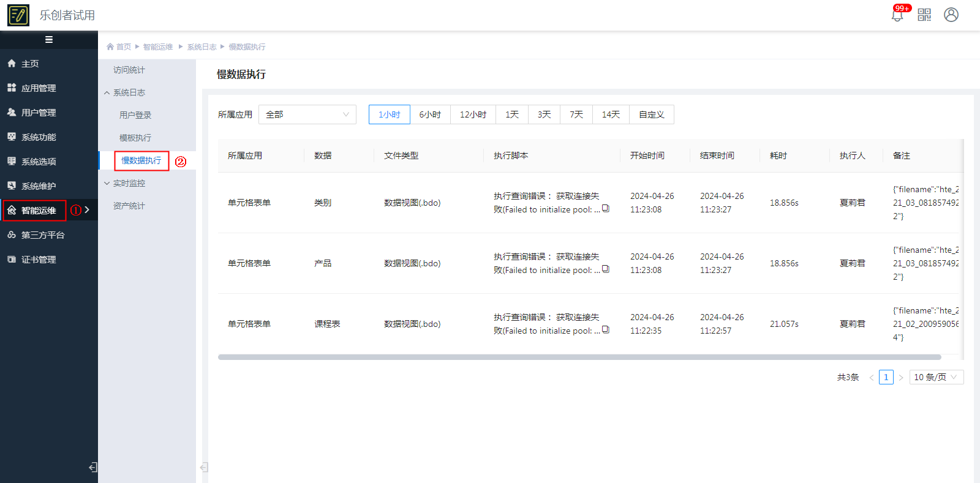Image resolution: width=980 pixels, height=483 pixels.
Task: Click page number 1 button
Action: coord(886,377)
